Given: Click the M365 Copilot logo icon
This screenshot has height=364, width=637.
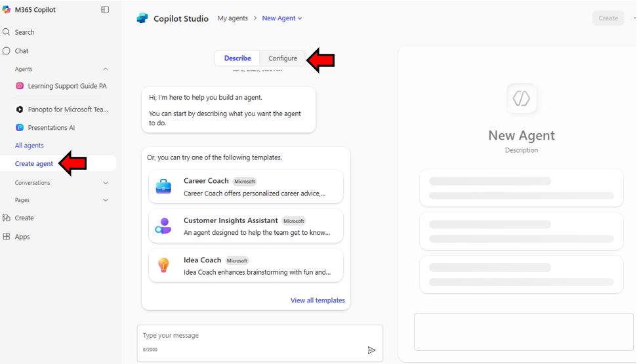Looking at the screenshot, I should [x=6, y=9].
